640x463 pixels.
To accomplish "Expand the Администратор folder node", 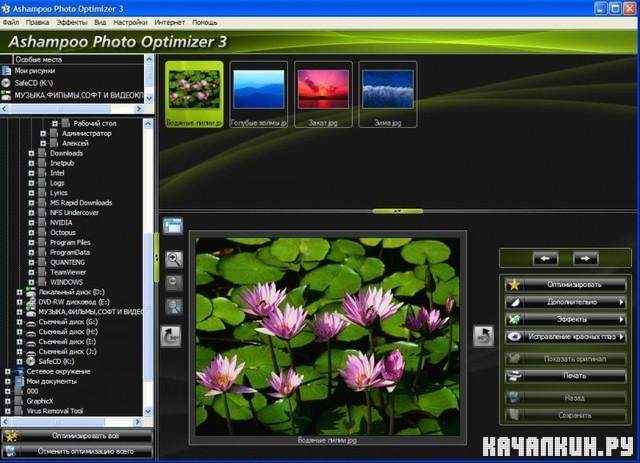I will (x=43, y=134).
